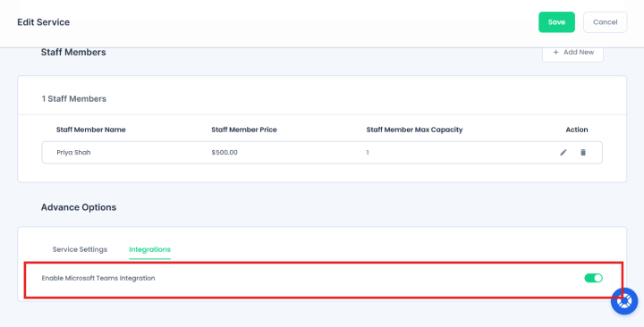This screenshot has width=644, height=327.
Task: Delete Priya Shah using trash icon
Action: click(x=583, y=153)
